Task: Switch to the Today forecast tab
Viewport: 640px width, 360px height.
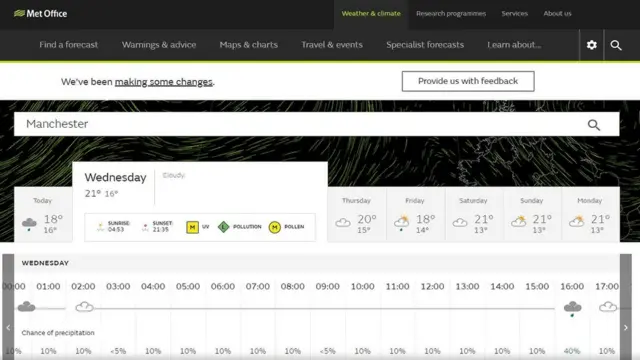Action: 43,215
